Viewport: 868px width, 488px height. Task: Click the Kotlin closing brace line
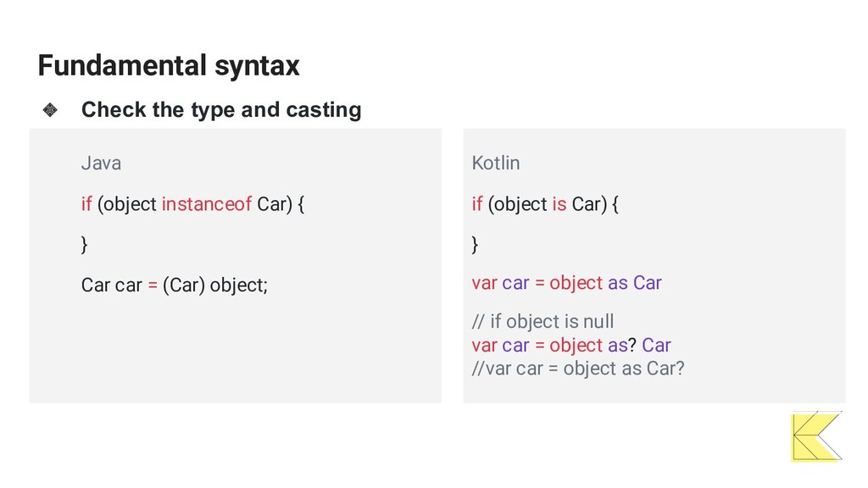click(475, 244)
